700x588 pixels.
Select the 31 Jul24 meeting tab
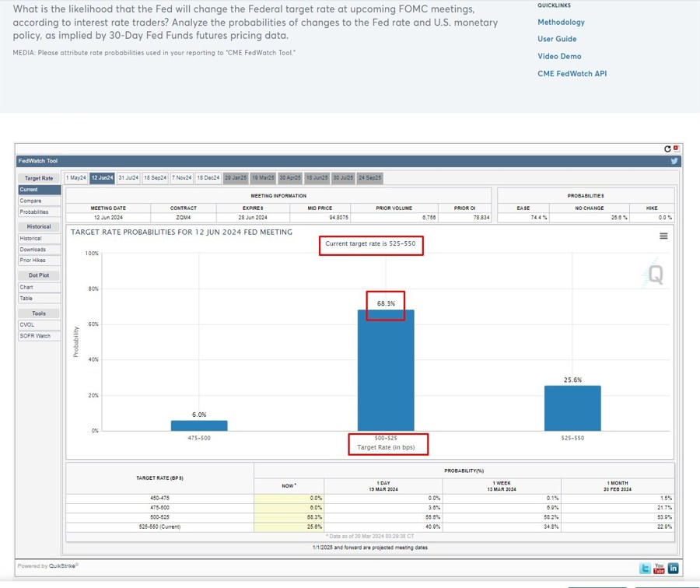(128, 177)
